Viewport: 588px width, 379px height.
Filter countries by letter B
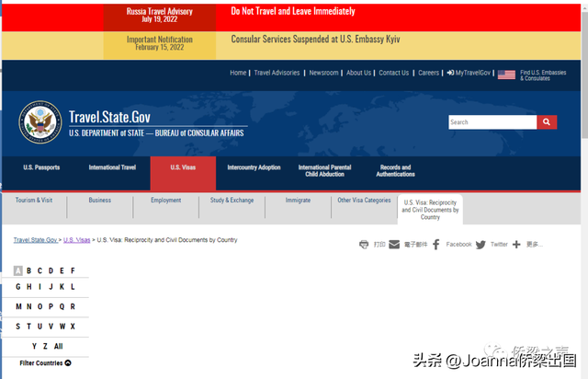[28, 270]
